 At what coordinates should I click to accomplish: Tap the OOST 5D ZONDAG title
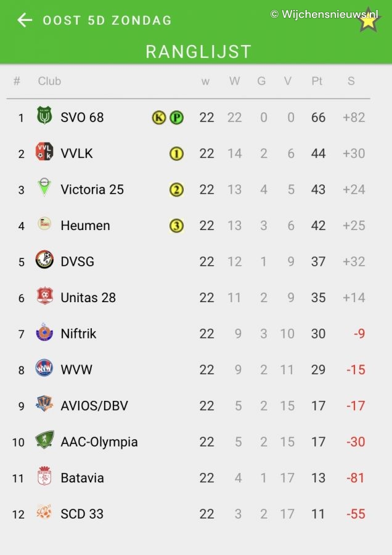click(107, 20)
